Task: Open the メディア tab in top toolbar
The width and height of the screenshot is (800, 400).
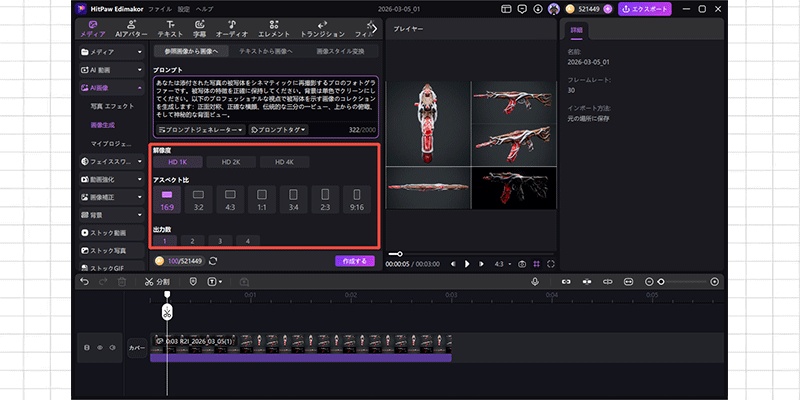Action: click(x=92, y=29)
